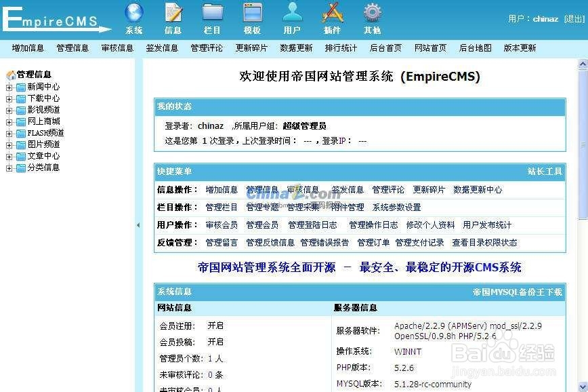Select 版本更新 in the submenu bar

520,48
